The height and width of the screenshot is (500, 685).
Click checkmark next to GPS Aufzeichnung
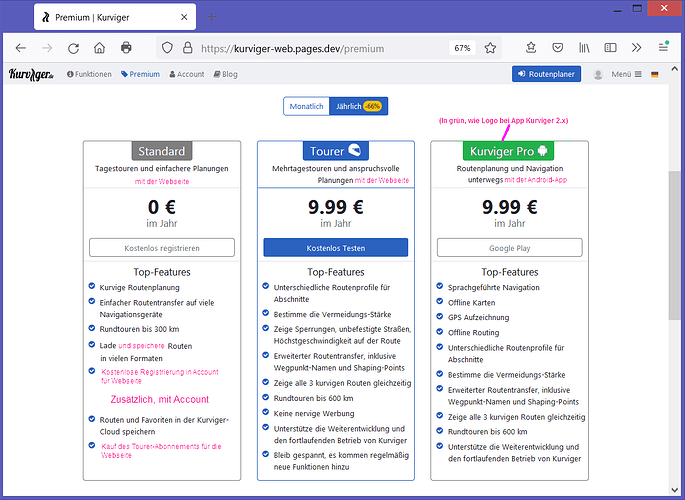tap(439, 316)
